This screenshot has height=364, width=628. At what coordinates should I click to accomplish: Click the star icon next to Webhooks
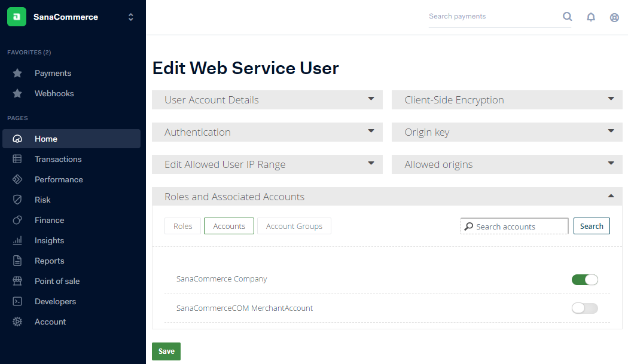[x=17, y=93]
